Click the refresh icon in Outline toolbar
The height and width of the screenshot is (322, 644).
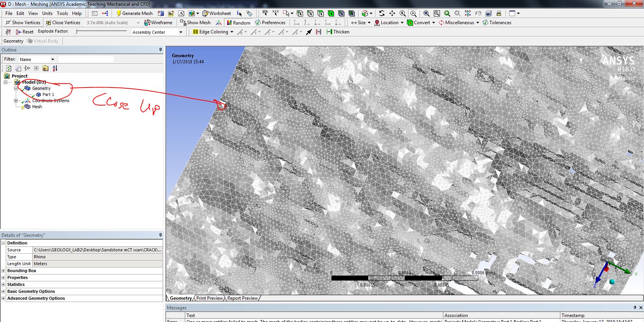click(8, 68)
